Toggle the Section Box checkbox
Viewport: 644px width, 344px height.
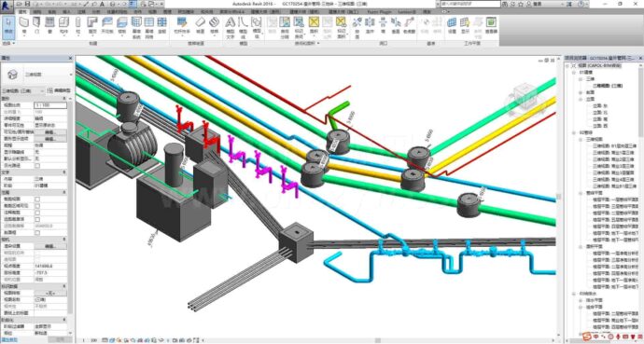click(37, 232)
